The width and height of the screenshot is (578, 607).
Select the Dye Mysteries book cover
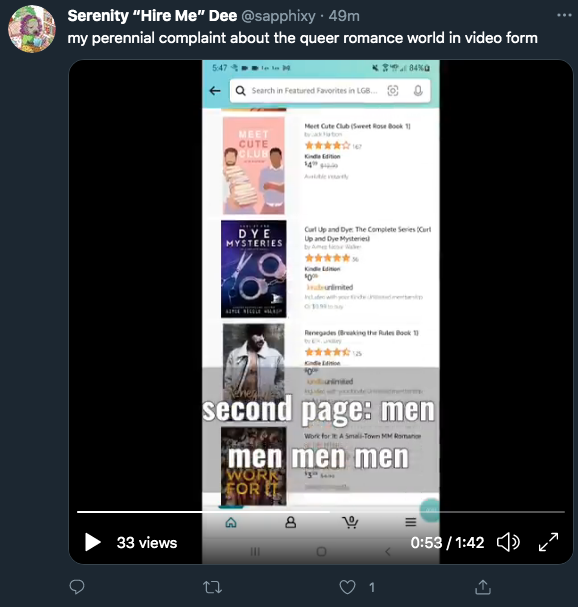point(254,269)
